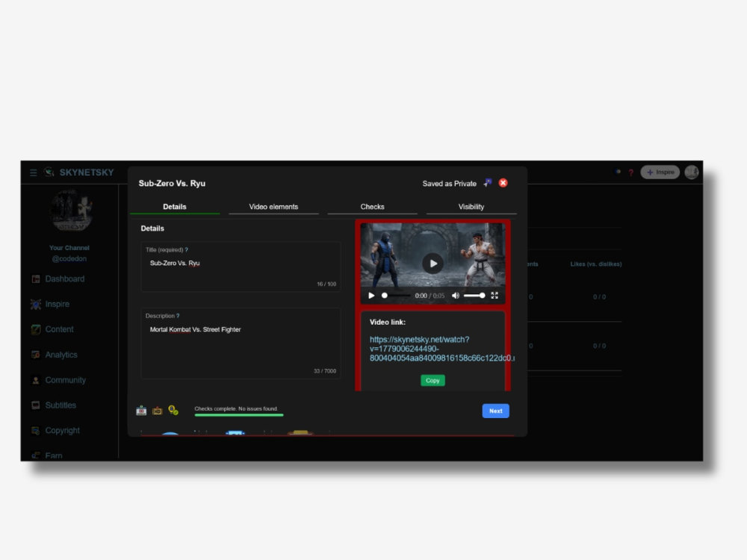This screenshot has width=747, height=560.
Task: Click the Title help question mark
Action: (186, 249)
